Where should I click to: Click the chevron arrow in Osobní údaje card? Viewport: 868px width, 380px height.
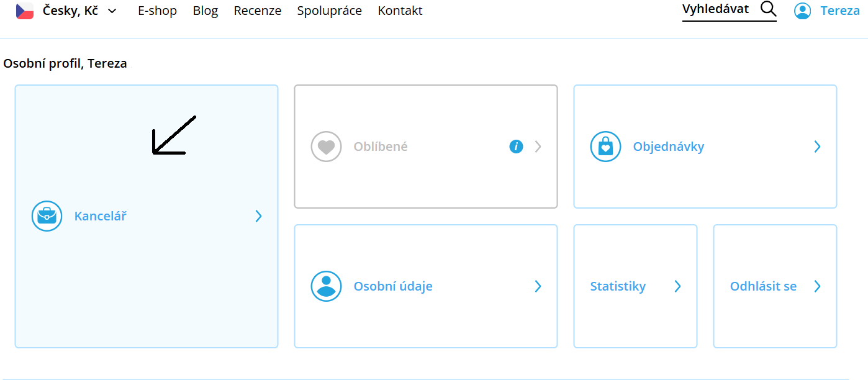coord(538,286)
